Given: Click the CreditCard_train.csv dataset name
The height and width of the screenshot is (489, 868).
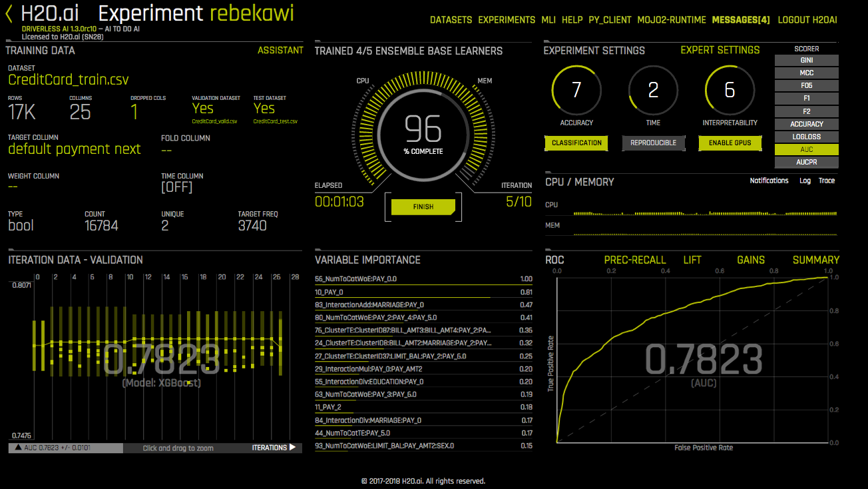Looking at the screenshot, I should click(69, 80).
